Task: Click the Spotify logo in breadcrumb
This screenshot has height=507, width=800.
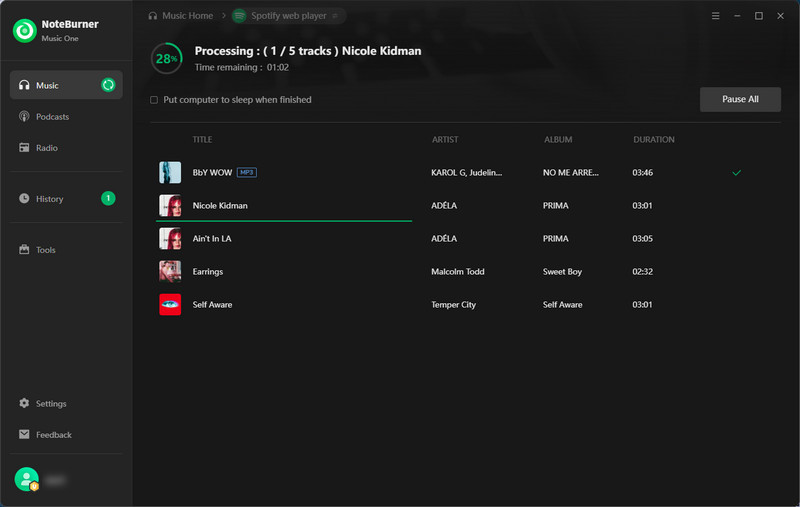Action: pyautogui.click(x=239, y=16)
